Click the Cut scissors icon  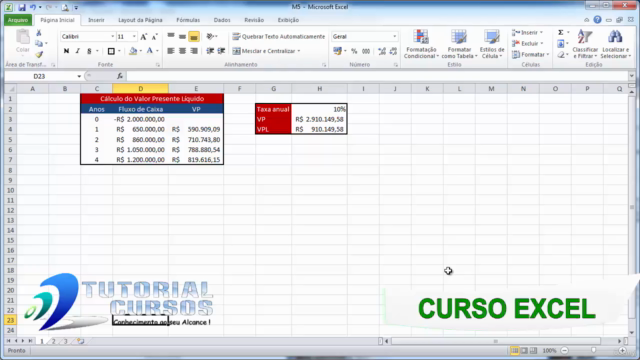(39, 33)
